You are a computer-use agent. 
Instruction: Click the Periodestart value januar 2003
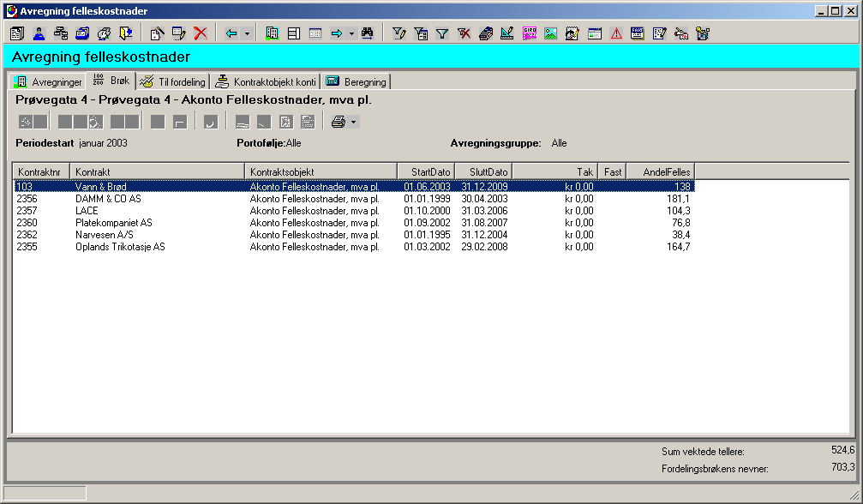(103, 143)
